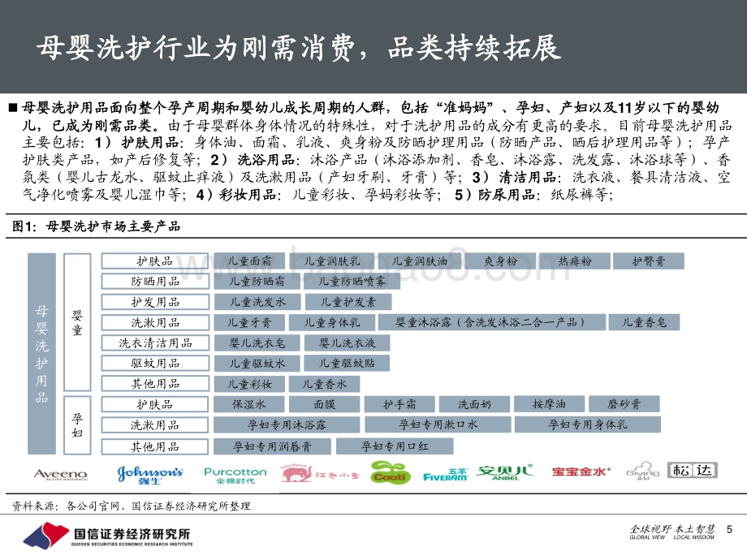This screenshot has height=560, width=747.
Task: Click the 婴童沐浴露 product box
Action: point(492,322)
